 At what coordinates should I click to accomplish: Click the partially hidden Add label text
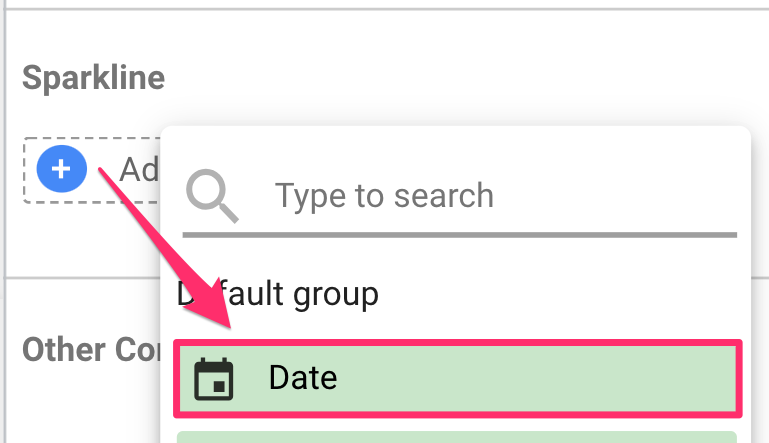[x=139, y=170]
